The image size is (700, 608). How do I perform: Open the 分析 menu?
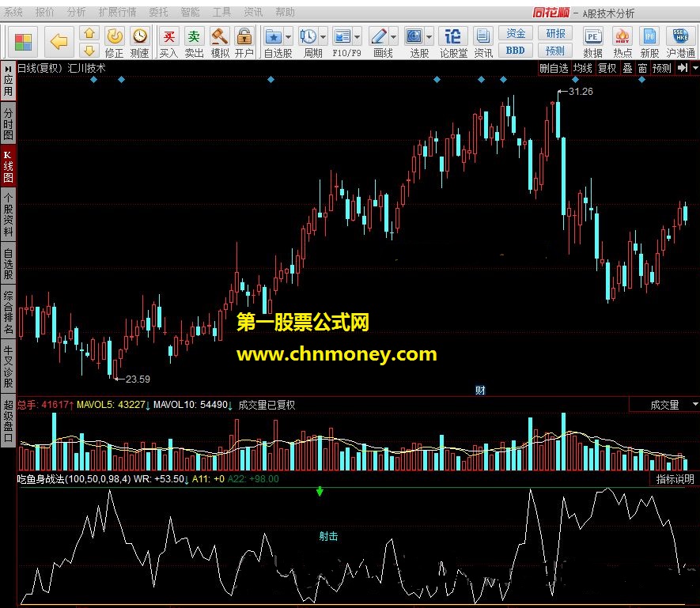(77, 12)
